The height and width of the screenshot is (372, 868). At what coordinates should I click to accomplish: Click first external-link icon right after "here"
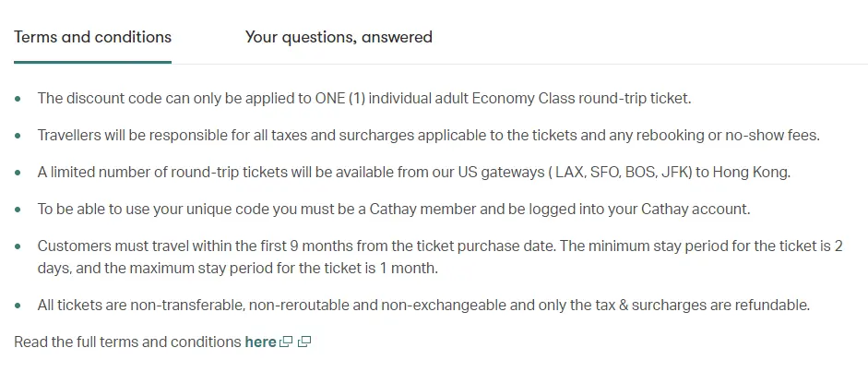point(286,342)
